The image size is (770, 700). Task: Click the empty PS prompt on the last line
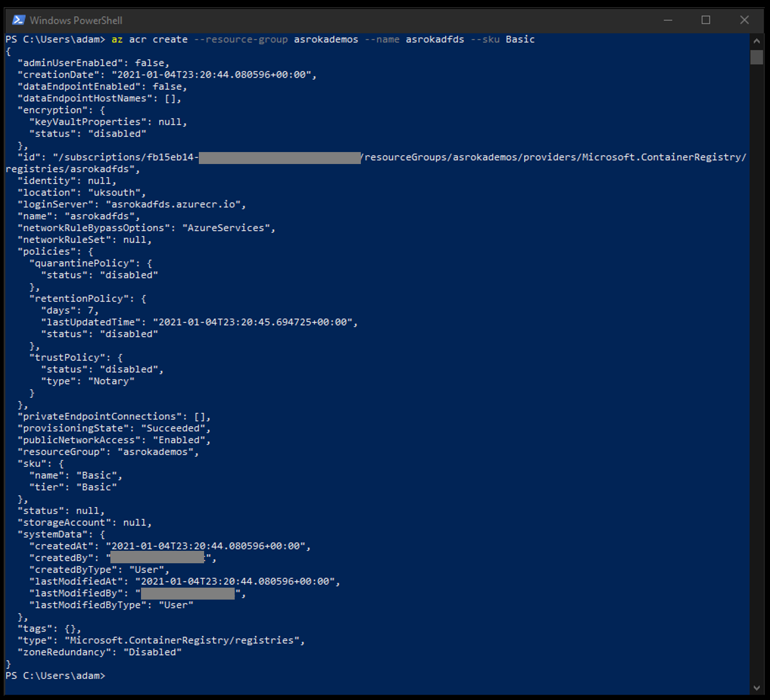pyautogui.click(x=55, y=676)
